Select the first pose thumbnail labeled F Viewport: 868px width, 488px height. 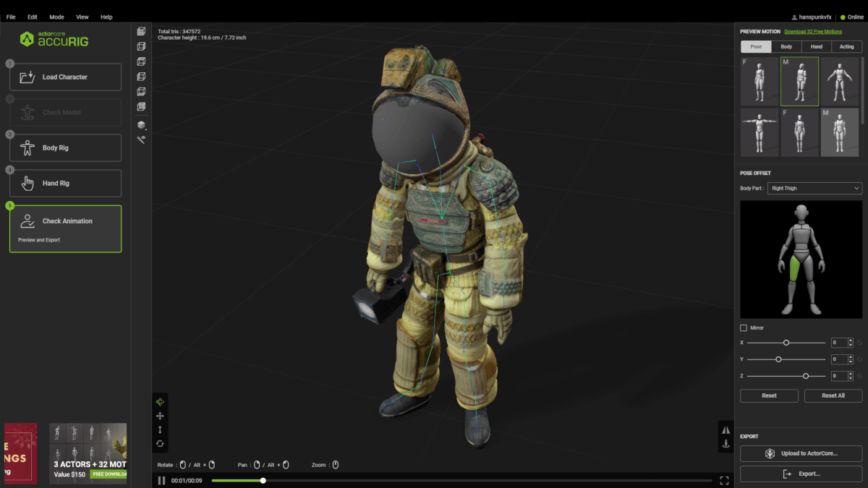[759, 82]
